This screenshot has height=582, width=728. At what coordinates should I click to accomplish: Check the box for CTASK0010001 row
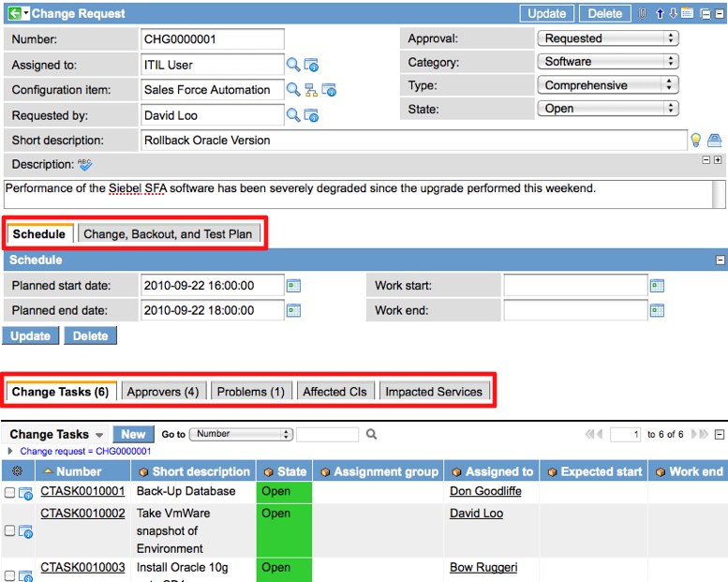pyautogui.click(x=9, y=492)
